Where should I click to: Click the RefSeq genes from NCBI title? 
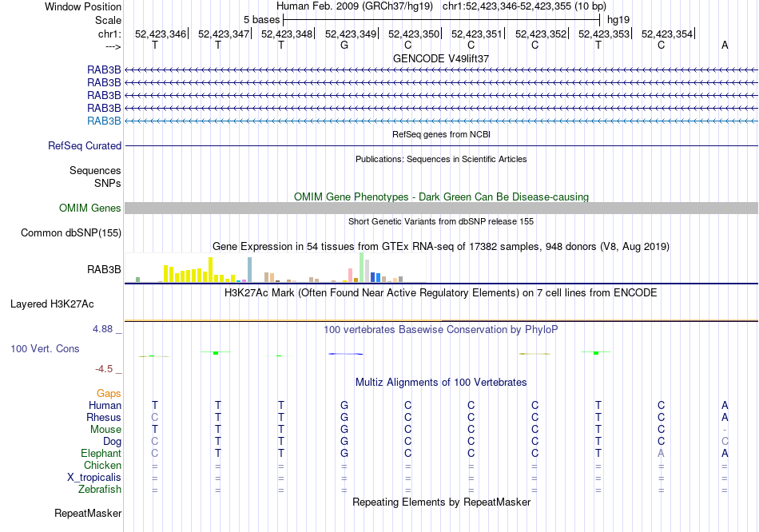pyautogui.click(x=441, y=134)
